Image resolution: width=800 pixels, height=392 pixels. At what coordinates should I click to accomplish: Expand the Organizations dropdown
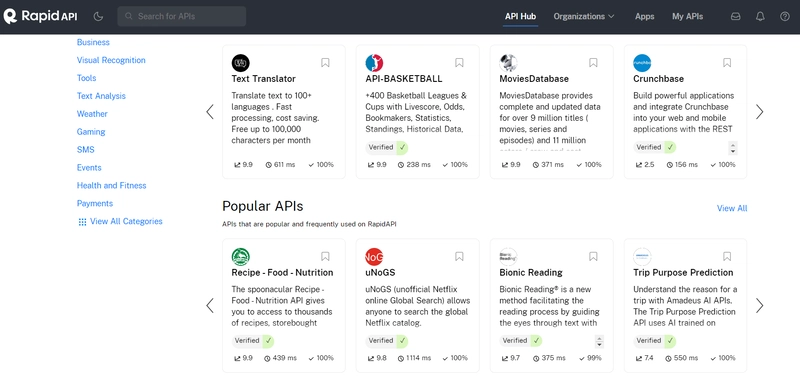click(584, 16)
